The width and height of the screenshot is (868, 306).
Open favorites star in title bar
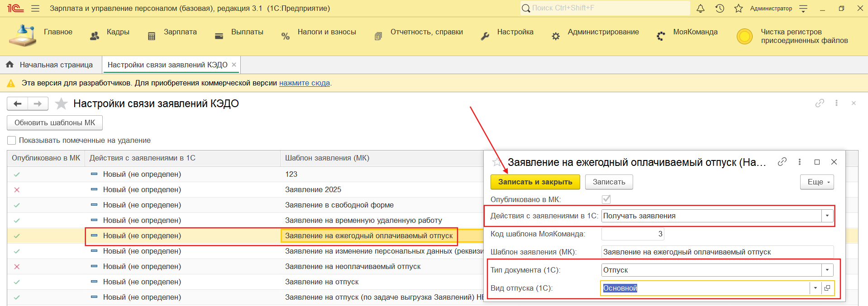coord(739,8)
